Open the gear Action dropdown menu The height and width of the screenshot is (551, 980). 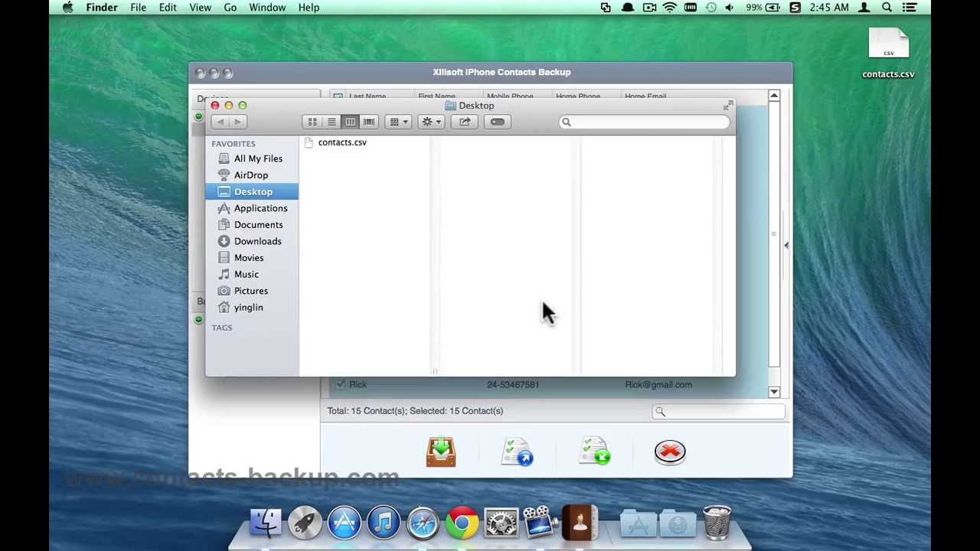(x=430, y=122)
